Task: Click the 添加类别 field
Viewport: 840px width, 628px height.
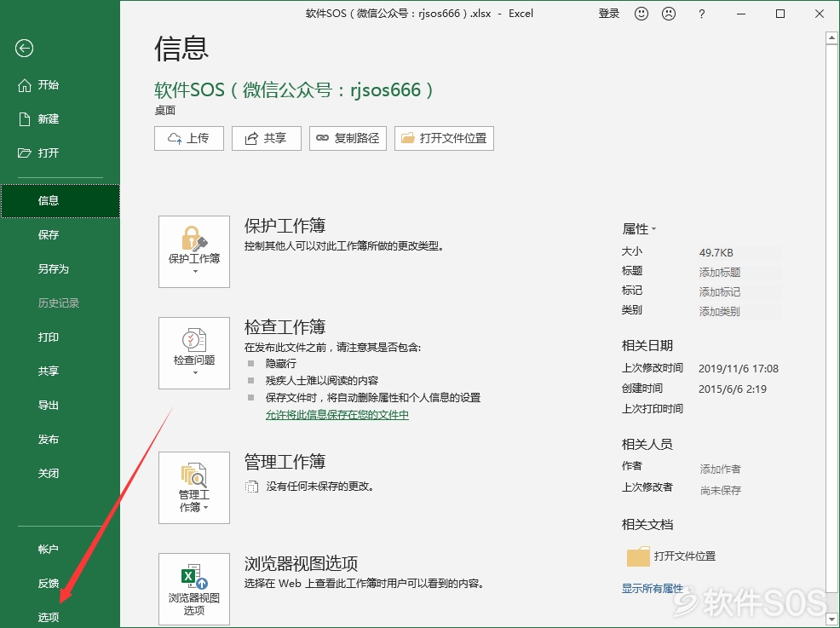Action: point(739,311)
